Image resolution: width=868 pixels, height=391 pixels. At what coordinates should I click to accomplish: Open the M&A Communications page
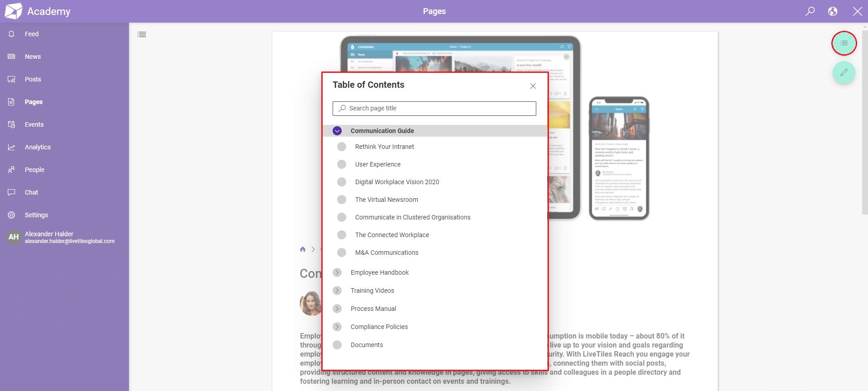(x=386, y=253)
